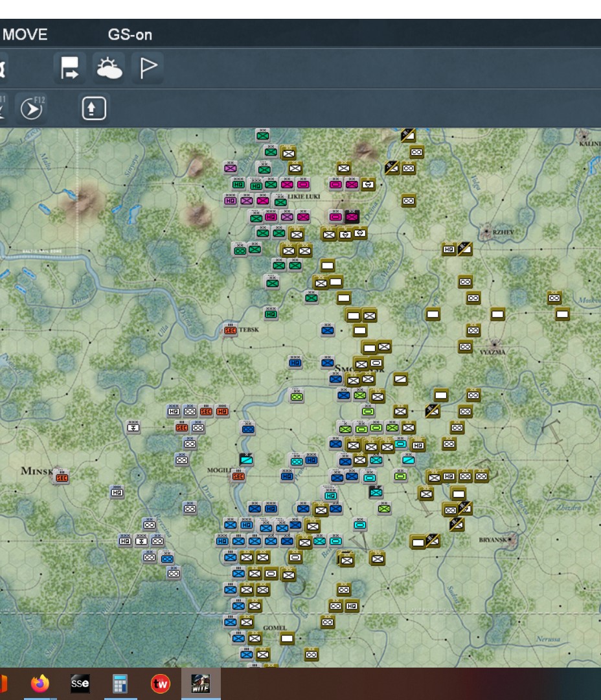Select the easternmost Soviet armored counter
The height and width of the screenshot is (700, 601).
(554, 297)
